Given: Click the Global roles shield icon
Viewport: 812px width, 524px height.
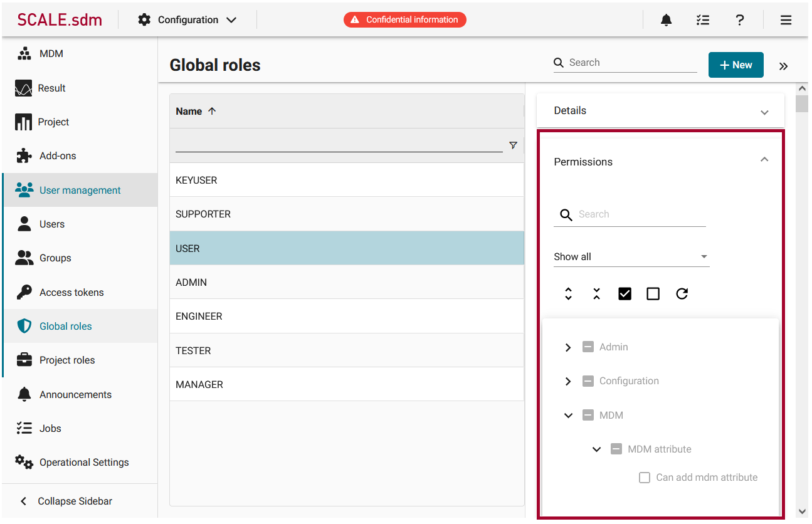Looking at the screenshot, I should pyautogui.click(x=24, y=326).
